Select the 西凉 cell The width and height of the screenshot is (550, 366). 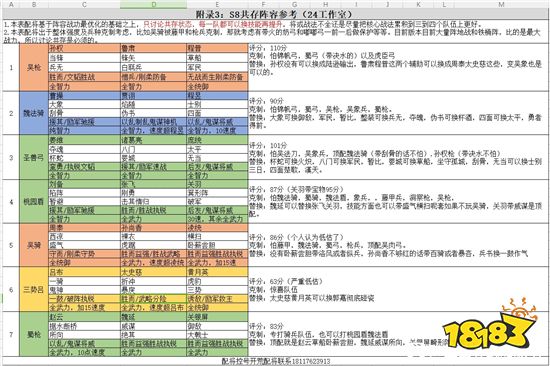[x=84, y=237]
